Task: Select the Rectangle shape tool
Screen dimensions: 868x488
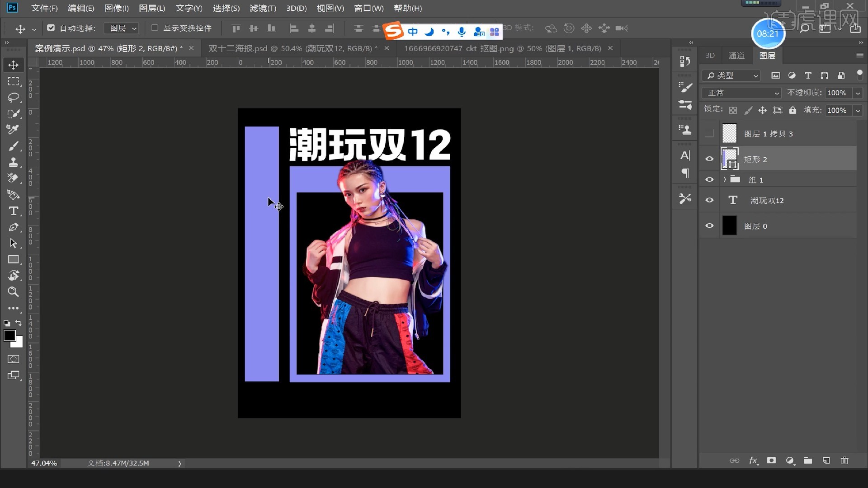Action: pos(13,259)
